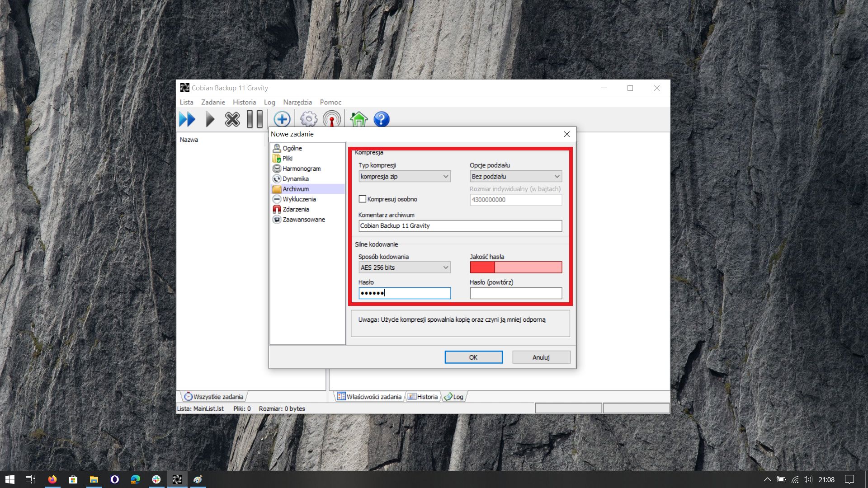868x488 pixels.
Task: Click the blue question mark help icon
Action: click(x=381, y=120)
